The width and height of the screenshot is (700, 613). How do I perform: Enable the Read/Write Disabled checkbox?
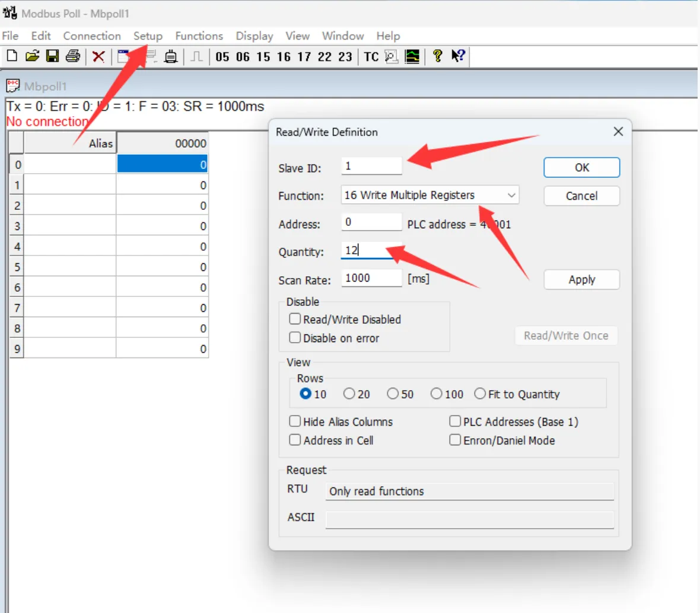pyautogui.click(x=295, y=319)
